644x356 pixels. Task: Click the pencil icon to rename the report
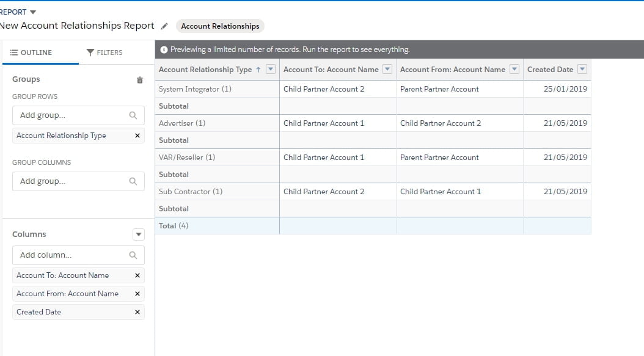(x=164, y=26)
